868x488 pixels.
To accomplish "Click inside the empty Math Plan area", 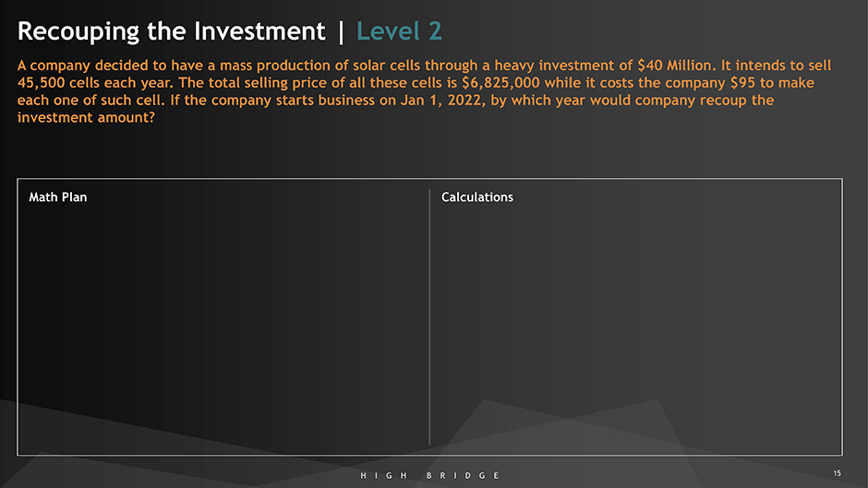I will click(222, 323).
